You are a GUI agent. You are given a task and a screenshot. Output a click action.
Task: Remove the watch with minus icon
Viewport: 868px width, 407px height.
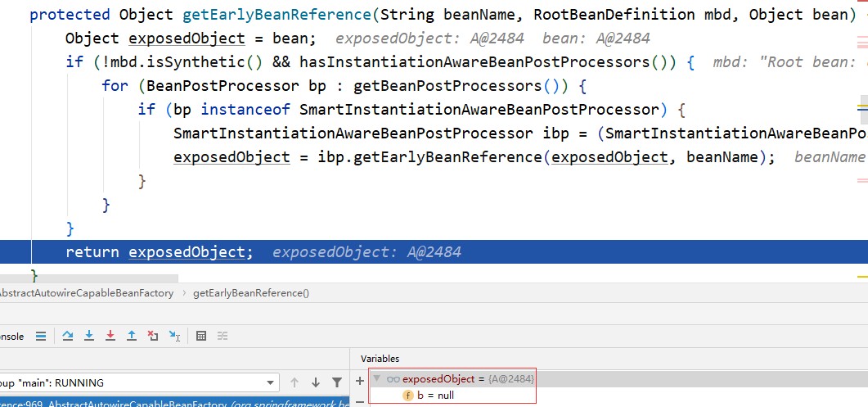click(360, 401)
